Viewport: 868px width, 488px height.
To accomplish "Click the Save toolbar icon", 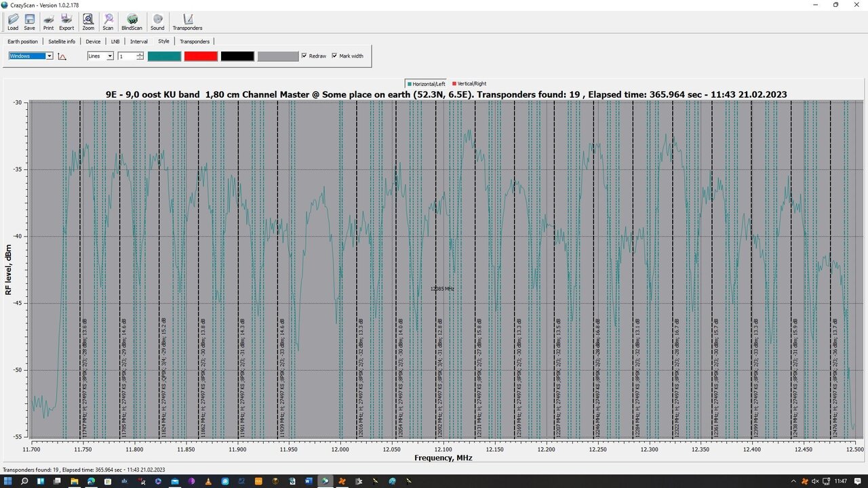I will (x=30, y=22).
